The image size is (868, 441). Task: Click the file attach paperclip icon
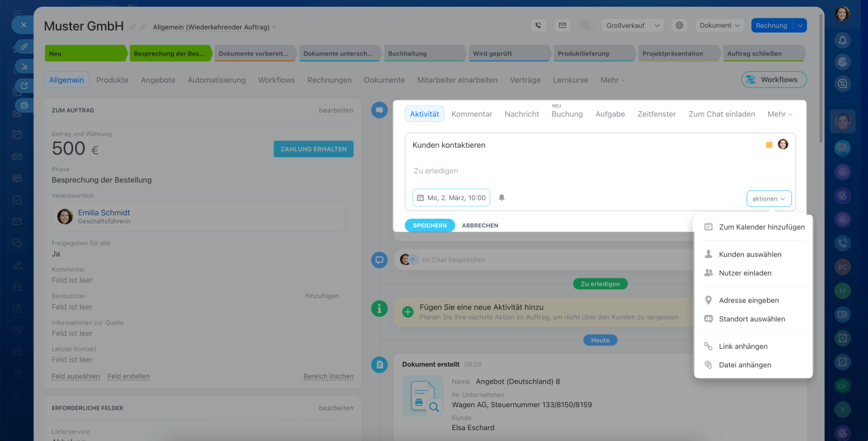709,365
